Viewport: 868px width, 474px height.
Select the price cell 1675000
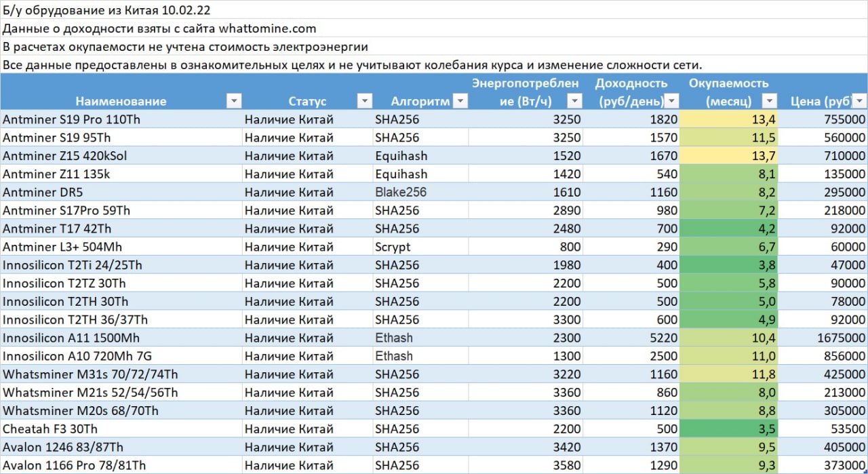coord(823,338)
